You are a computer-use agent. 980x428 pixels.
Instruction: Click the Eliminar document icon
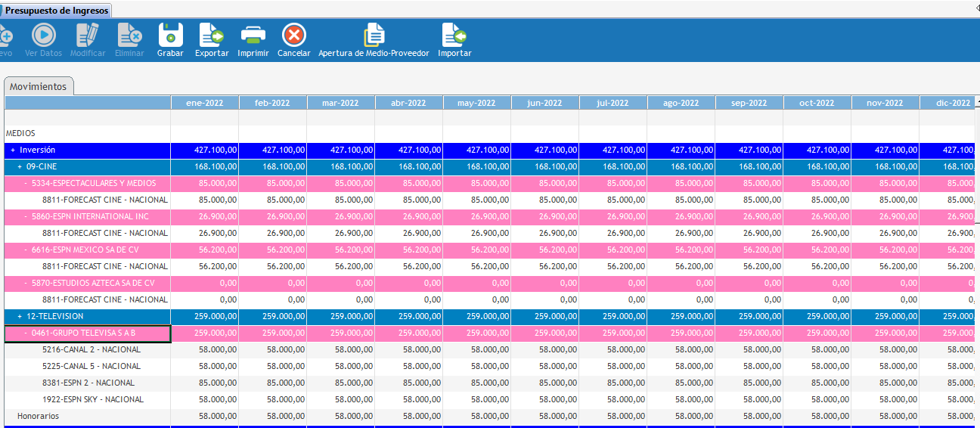click(129, 35)
